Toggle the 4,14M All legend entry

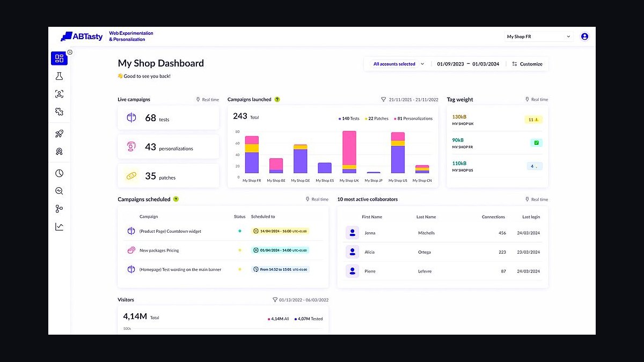click(x=279, y=319)
